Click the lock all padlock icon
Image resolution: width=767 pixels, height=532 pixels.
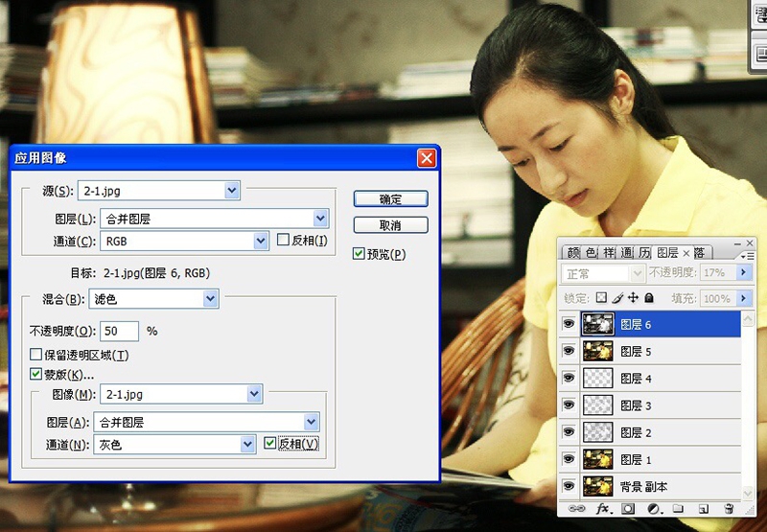pyautogui.click(x=649, y=299)
